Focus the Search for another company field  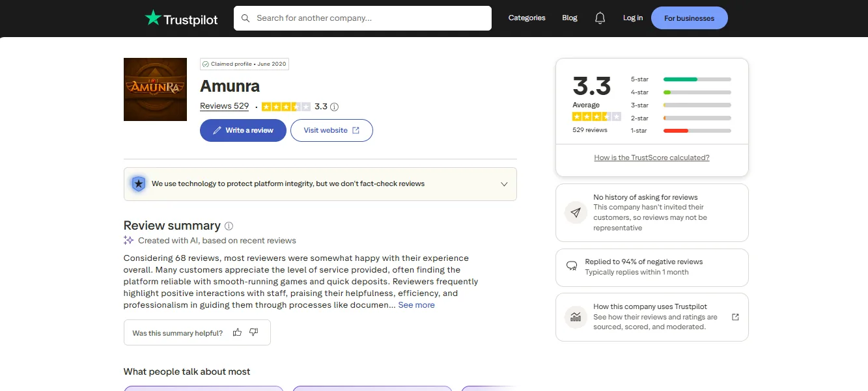click(x=363, y=18)
